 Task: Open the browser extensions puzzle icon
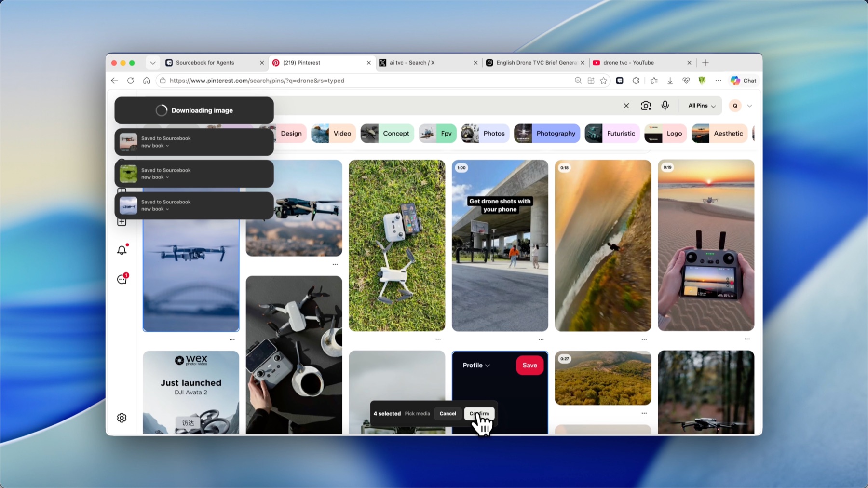tap(636, 81)
